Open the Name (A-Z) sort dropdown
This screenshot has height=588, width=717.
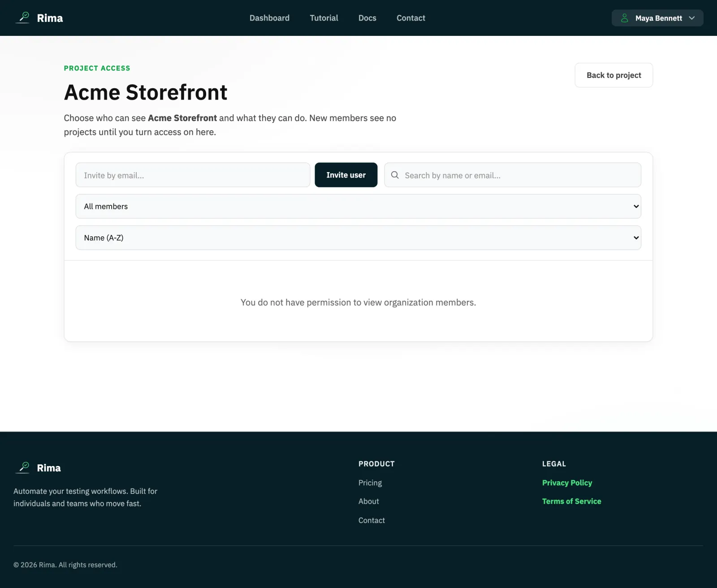358,238
